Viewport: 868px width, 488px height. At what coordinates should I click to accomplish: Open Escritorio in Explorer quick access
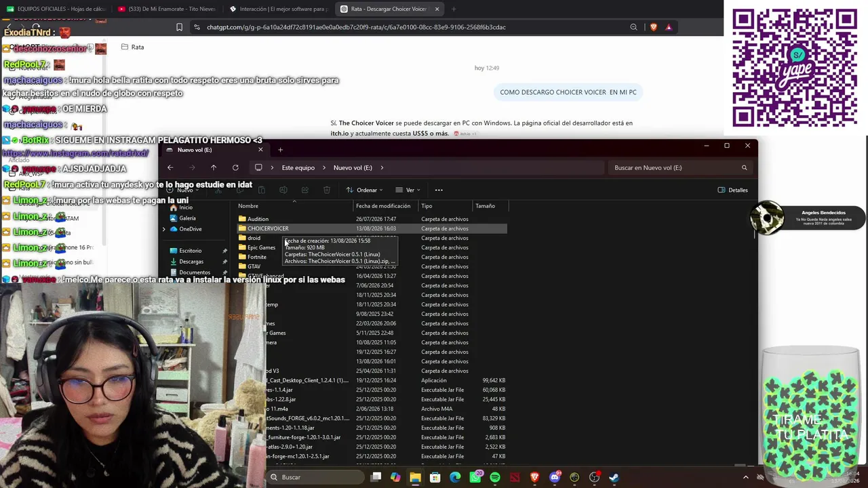pos(185,251)
